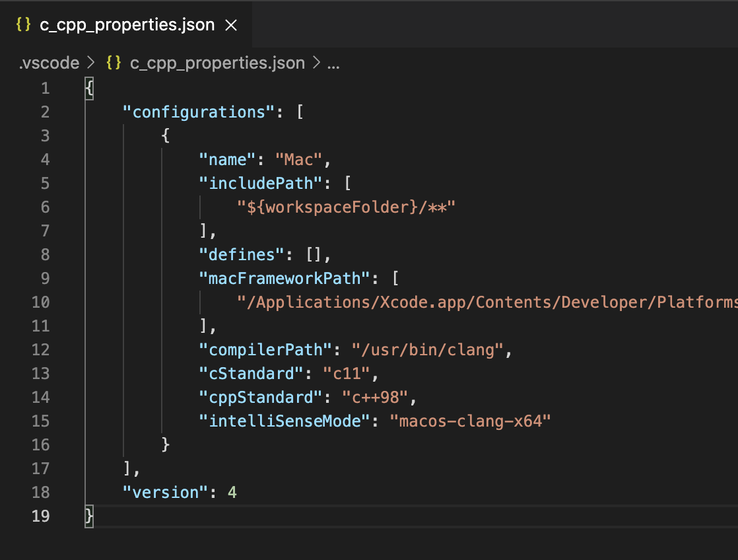Click the Xcode macFrameworkPath string

(x=462, y=302)
